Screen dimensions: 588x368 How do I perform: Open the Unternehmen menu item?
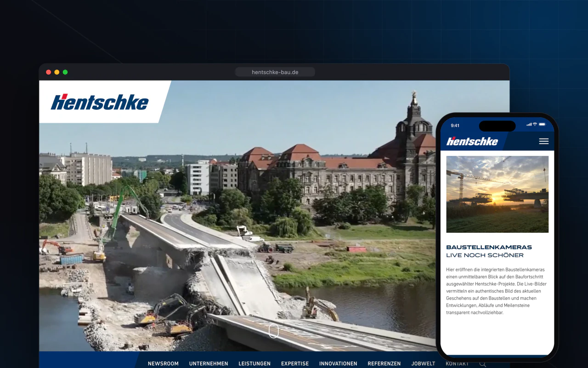point(209,363)
